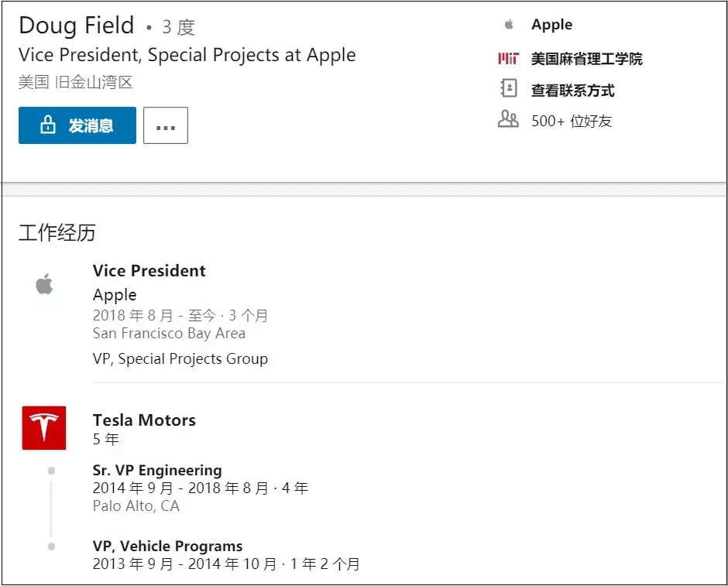Click the contact info card icon
The image size is (728, 586).
tap(508, 89)
